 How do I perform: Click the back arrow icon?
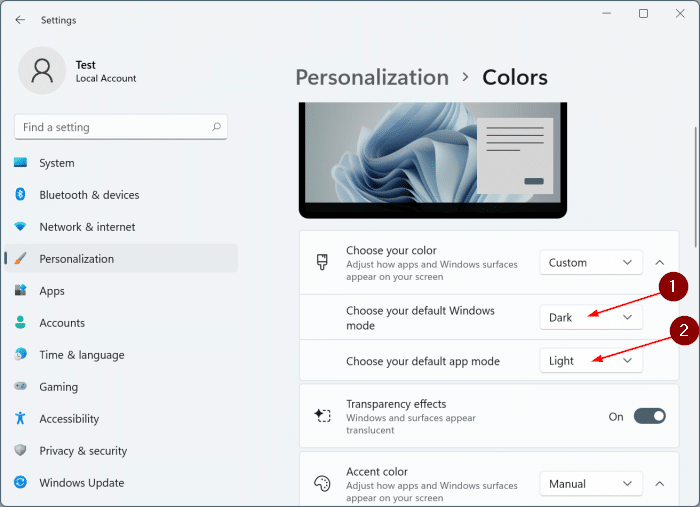(20, 20)
